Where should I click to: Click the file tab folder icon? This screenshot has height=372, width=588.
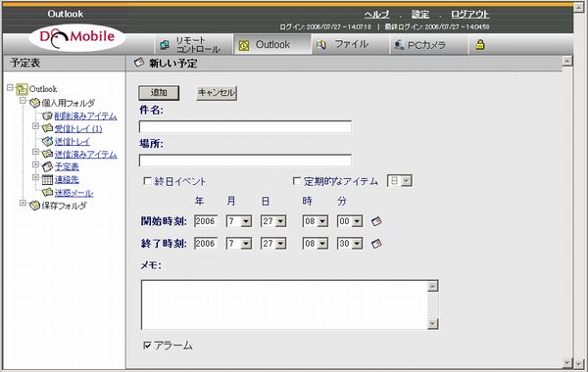320,45
